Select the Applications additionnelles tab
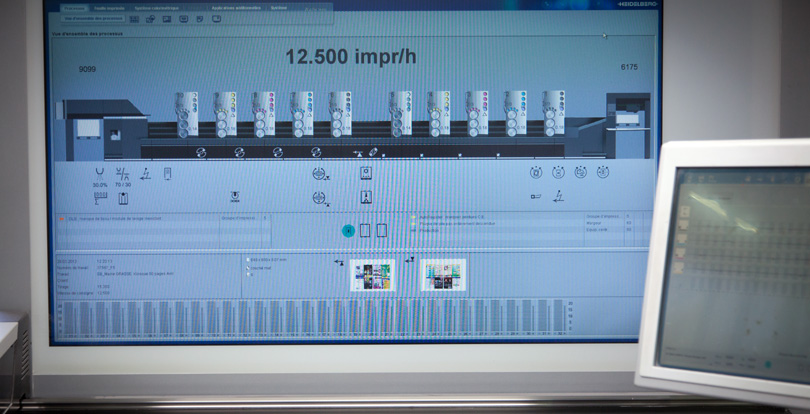The width and height of the screenshot is (810, 414). [x=235, y=8]
